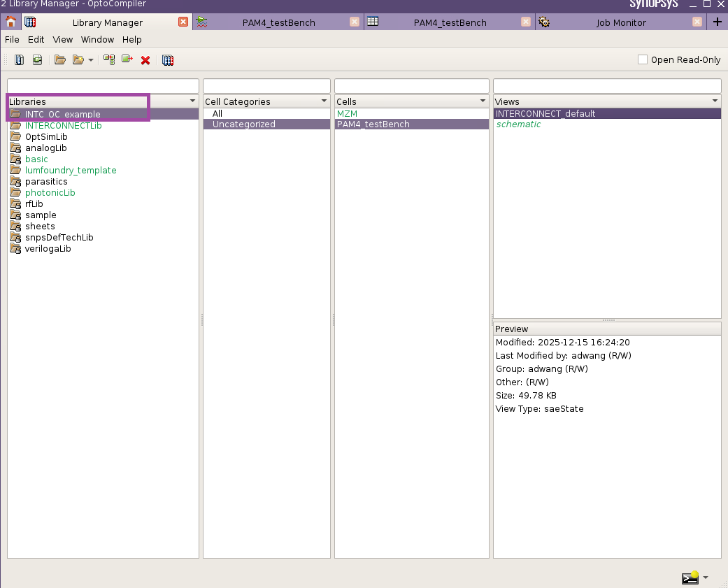Close the Job Monitor tab
Image resolution: width=728 pixels, height=588 pixels.
[697, 22]
